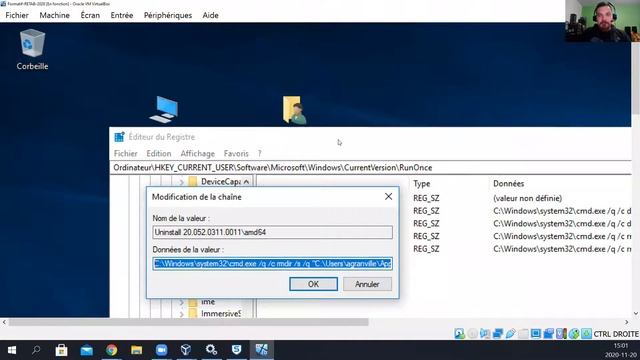Open the Corbeille recycle bin icon
Viewport: 640px width, 360px height.
coord(32,49)
